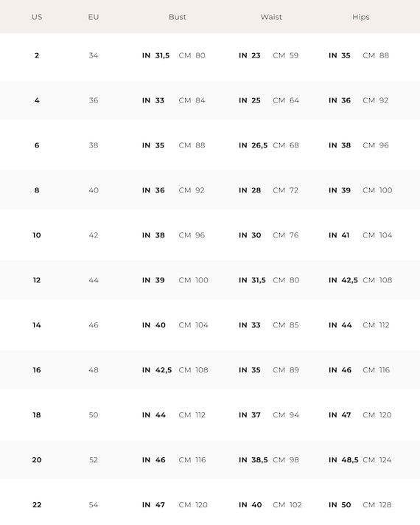Select US size 22 row label

(37, 504)
